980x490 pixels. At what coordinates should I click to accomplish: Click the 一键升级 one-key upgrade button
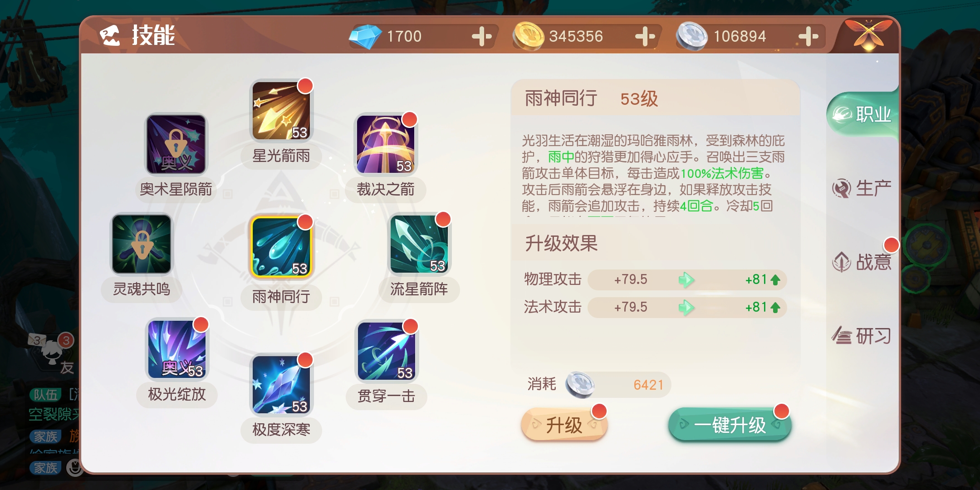point(730,425)
